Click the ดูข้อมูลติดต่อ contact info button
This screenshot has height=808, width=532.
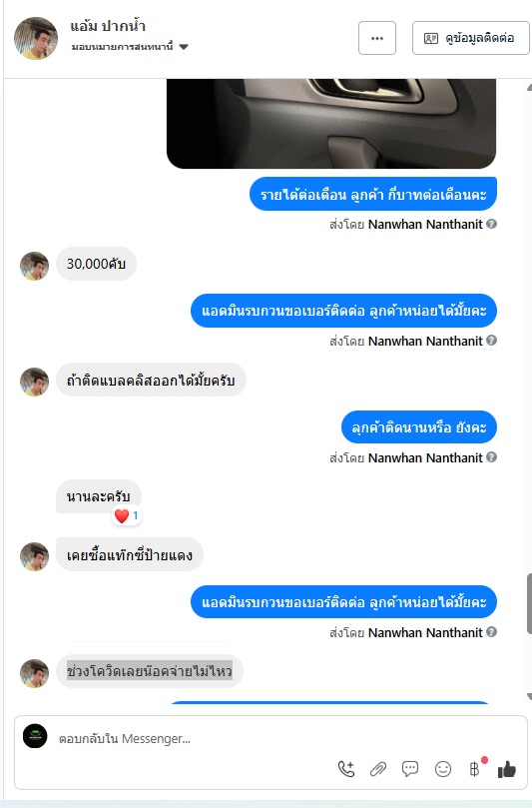pos(470,38)
